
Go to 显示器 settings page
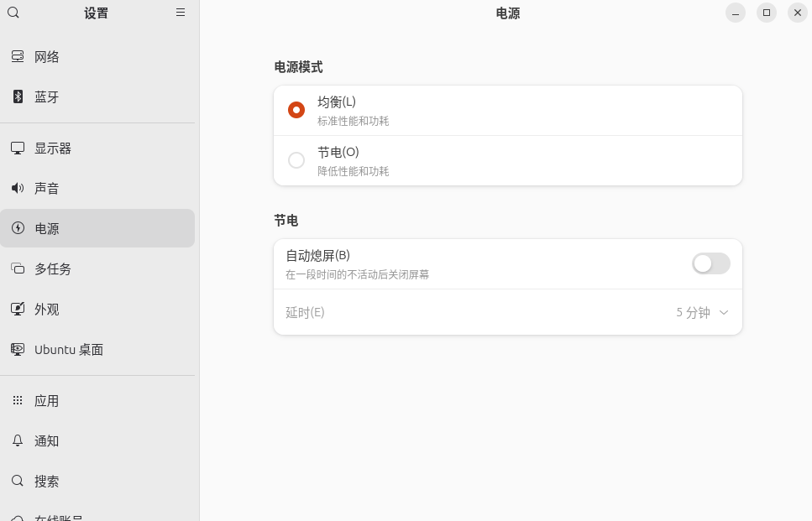pyautogui.click(x=97, y=148)
